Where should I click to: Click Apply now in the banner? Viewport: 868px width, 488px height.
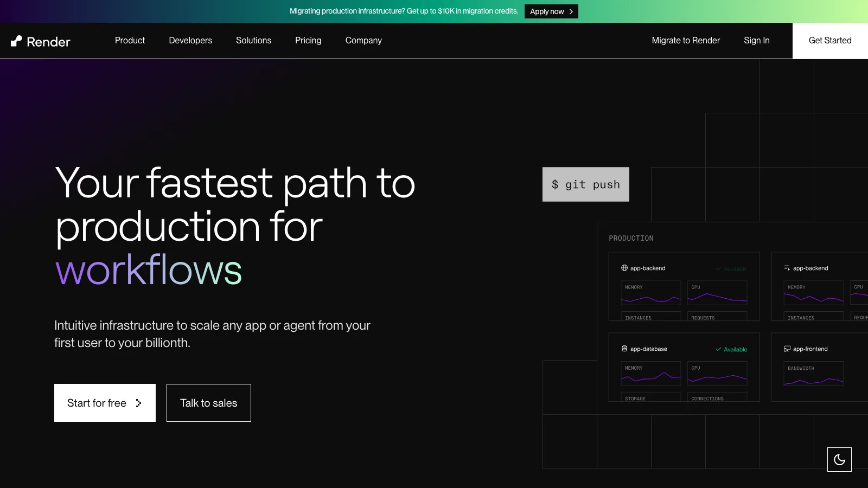coord(551,11)
